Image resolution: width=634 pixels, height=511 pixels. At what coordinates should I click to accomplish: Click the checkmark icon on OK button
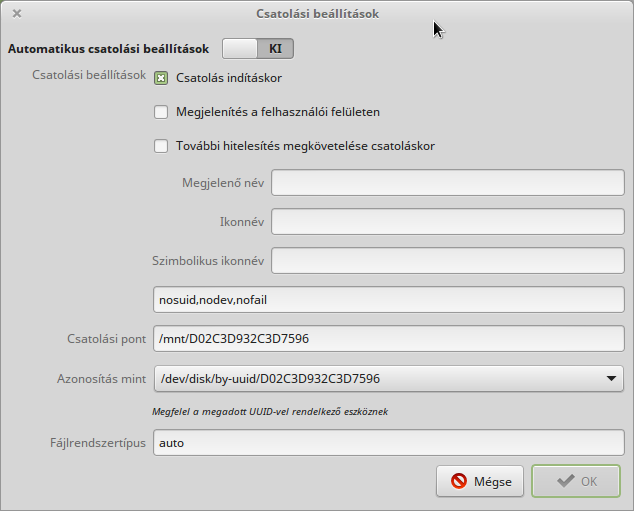[x=565, y=481]
